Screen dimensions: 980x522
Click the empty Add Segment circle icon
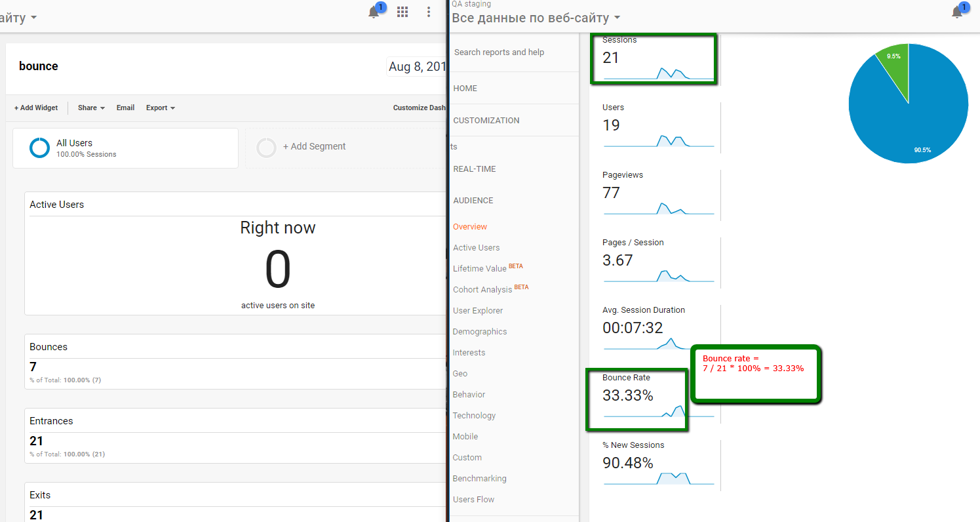pos(266,148)
